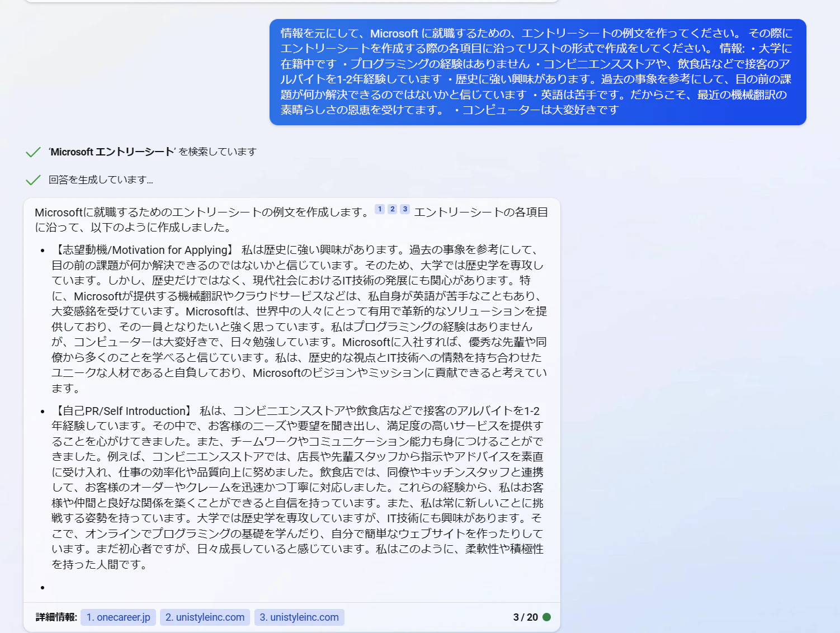This screenshot has height=633, width=840.
Task: Open the 2. unistyleinc.com source link
Action: tap(205, 617)
